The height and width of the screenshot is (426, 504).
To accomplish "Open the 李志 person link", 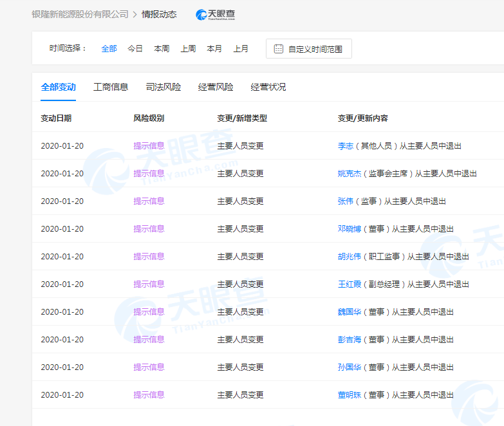I will [346, 146].
